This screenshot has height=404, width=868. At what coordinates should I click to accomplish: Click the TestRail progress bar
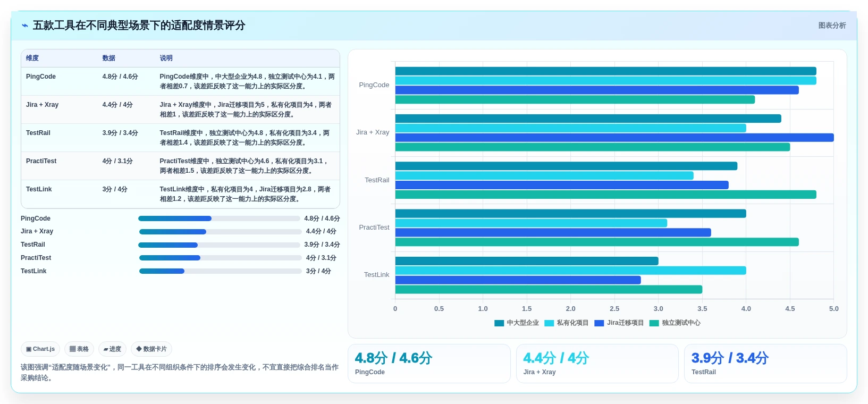point(219,245)
